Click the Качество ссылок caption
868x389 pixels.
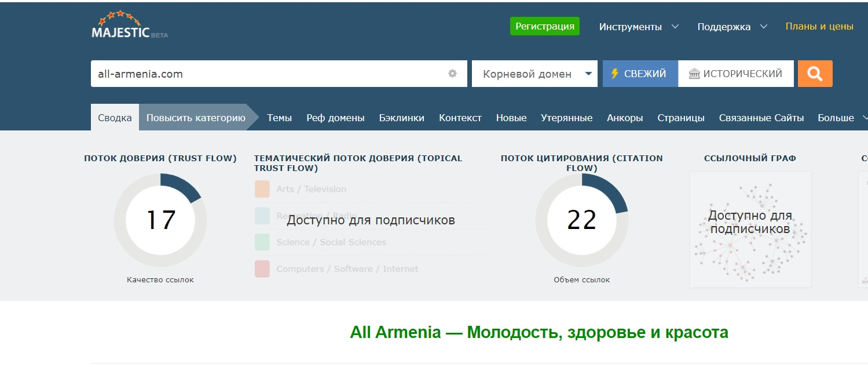pos(160,280)
